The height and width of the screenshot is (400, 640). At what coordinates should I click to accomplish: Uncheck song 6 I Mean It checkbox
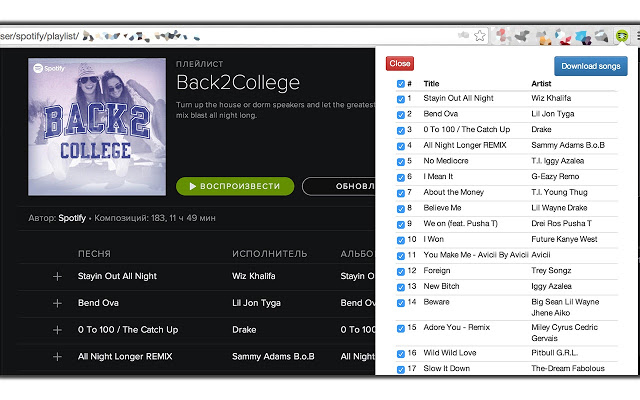pyautogui.click(x=400, y=178)
